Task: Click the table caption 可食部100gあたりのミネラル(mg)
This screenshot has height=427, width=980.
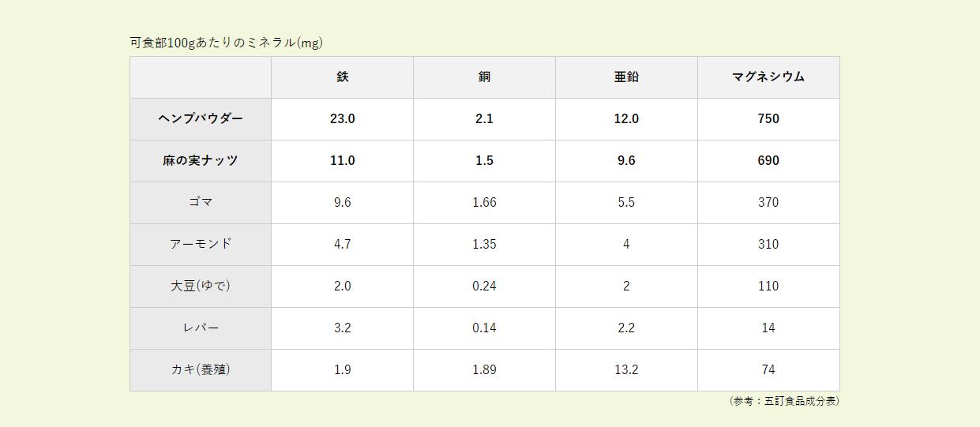Action: (x=227, y=43)
